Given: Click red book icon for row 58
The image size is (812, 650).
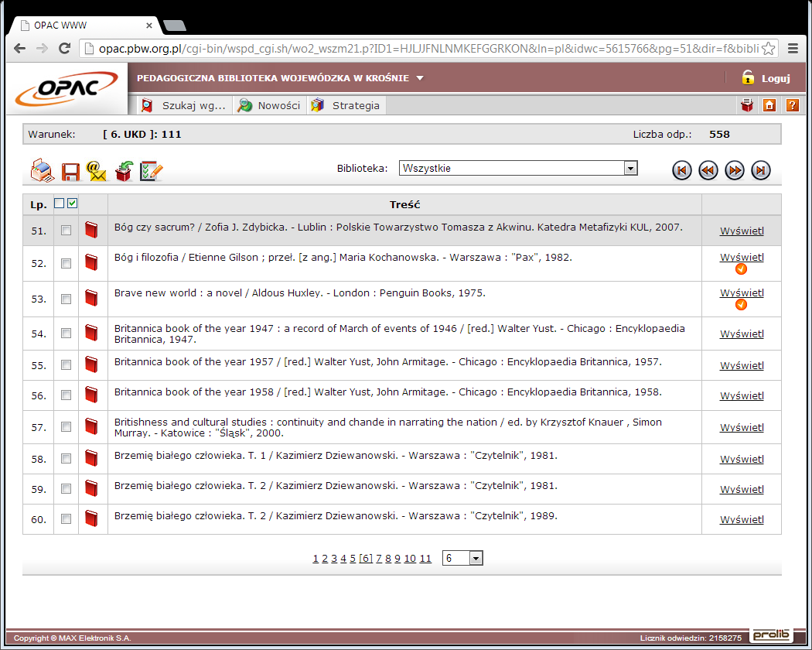Looking at the screenshot, I should coord(92,458).
